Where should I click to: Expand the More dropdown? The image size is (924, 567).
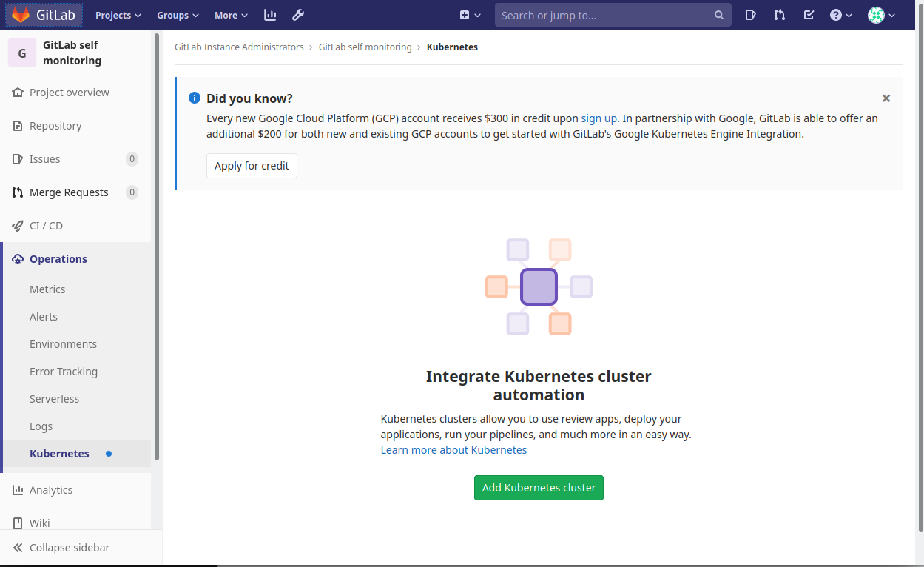(231, 15)
